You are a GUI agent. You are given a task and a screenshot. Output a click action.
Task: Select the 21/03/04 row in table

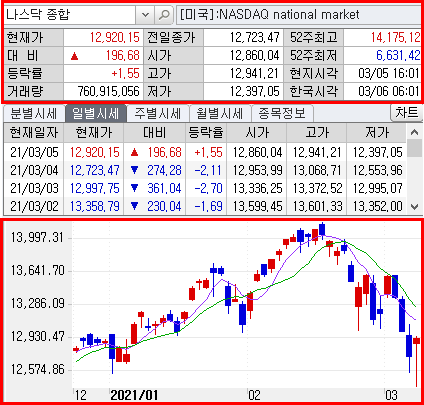205,170
